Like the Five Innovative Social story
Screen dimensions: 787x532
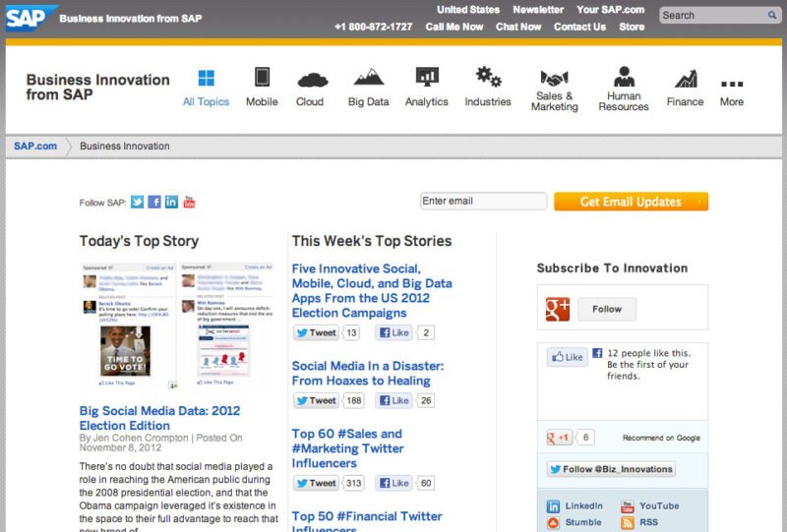coord(394,332)
